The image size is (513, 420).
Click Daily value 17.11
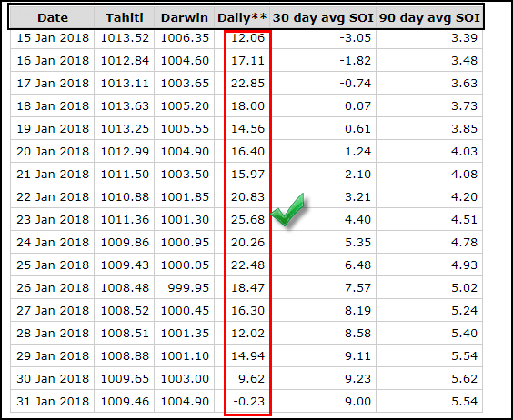pos(247,61)
